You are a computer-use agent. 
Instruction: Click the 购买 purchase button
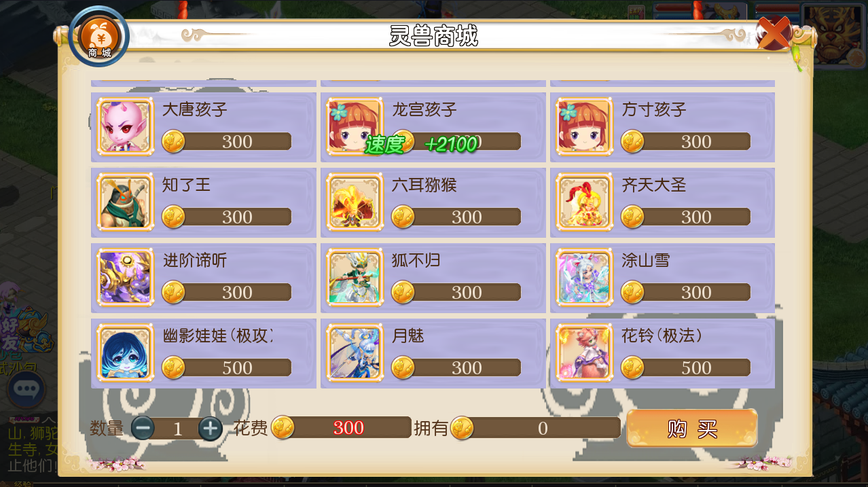pyautogui.click(x=692, y=428)
